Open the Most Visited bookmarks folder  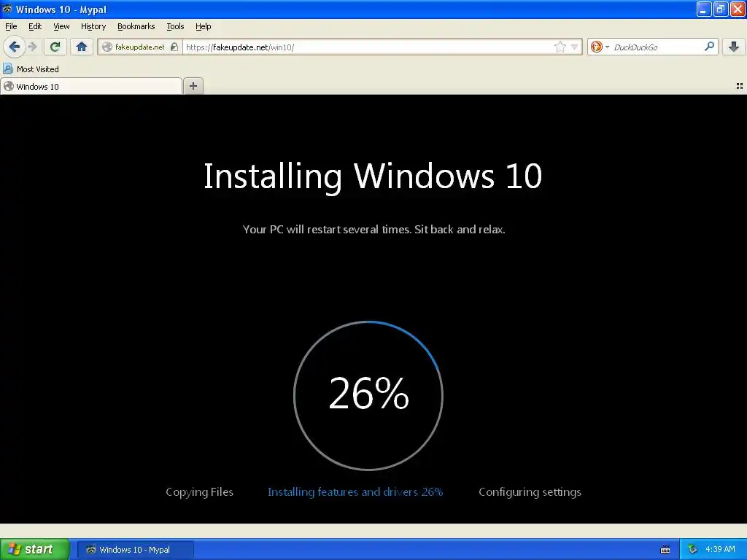(x=31, y=69)
